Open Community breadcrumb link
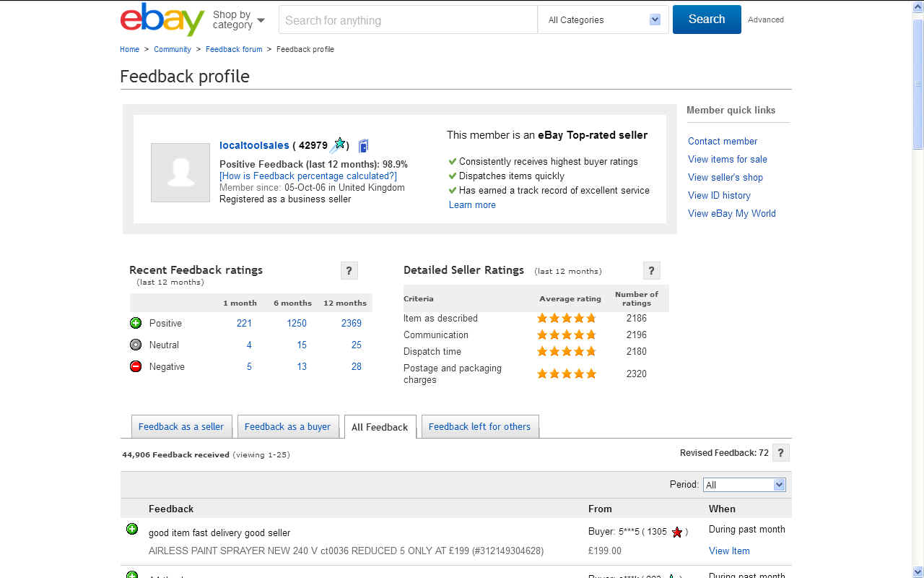 (173, 49)
